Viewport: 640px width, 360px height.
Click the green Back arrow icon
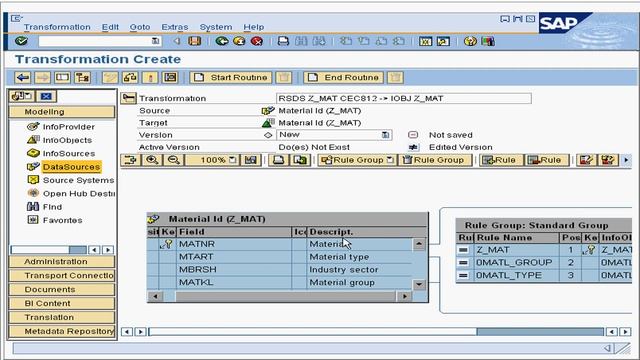click(x=222, y=41)
